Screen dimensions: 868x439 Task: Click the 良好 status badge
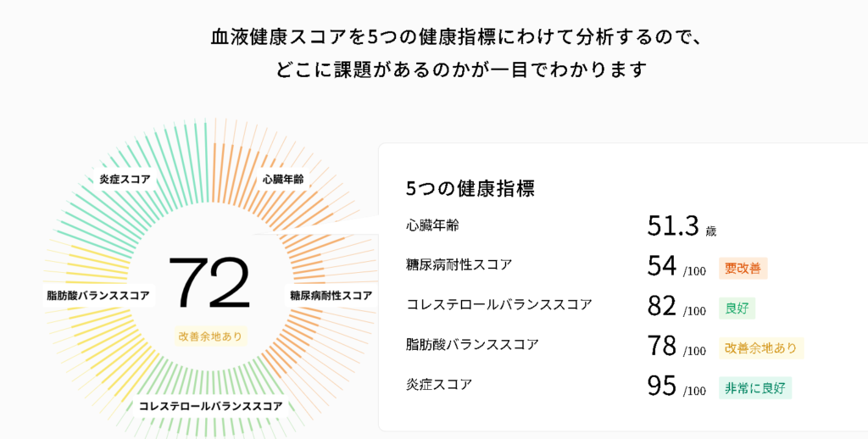737,308
